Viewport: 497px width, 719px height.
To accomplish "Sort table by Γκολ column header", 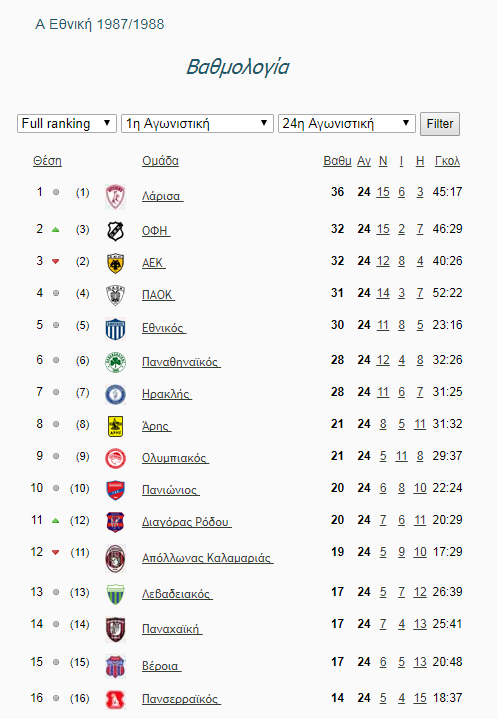I will (447, 161).
